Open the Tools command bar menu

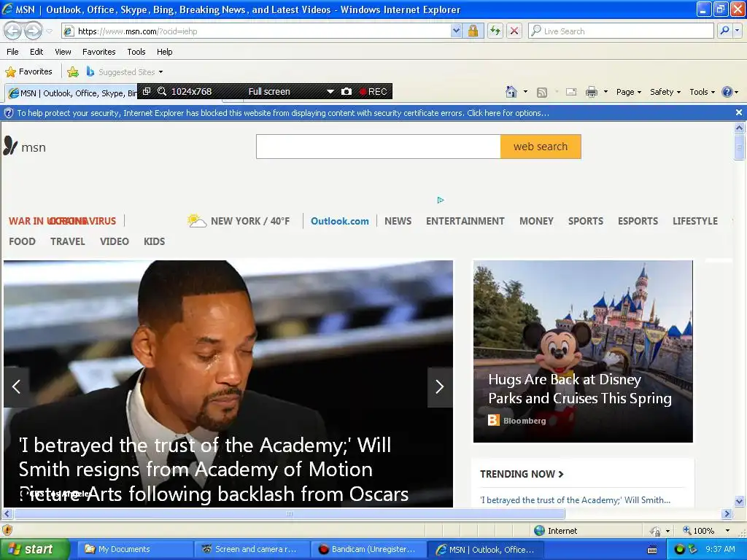pyautogui.click(x=703, y=92)
